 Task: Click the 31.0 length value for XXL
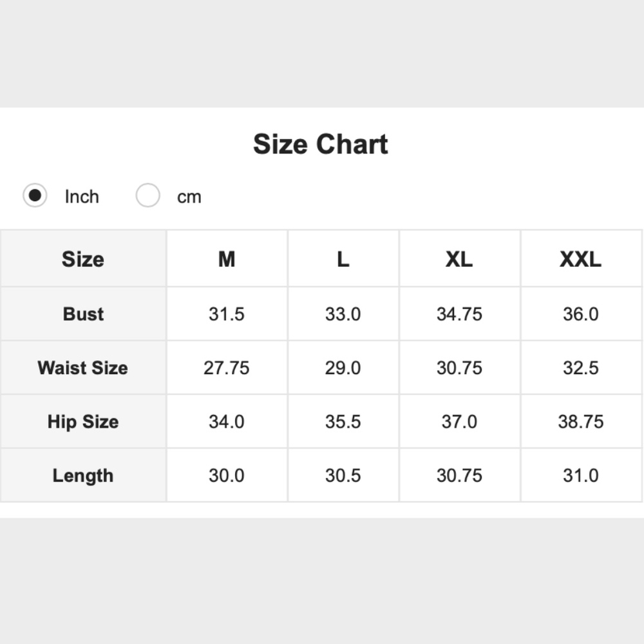(581, 476)
